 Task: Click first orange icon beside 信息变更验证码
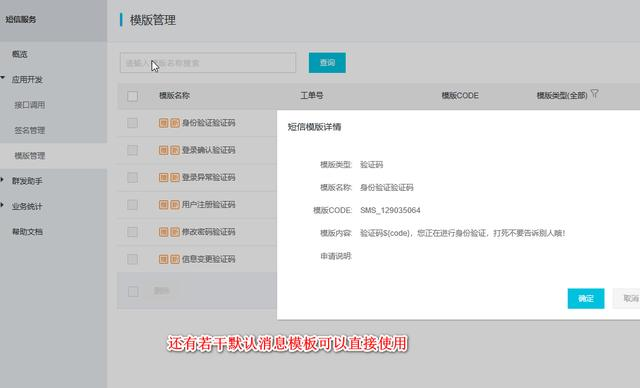(164, 259)
